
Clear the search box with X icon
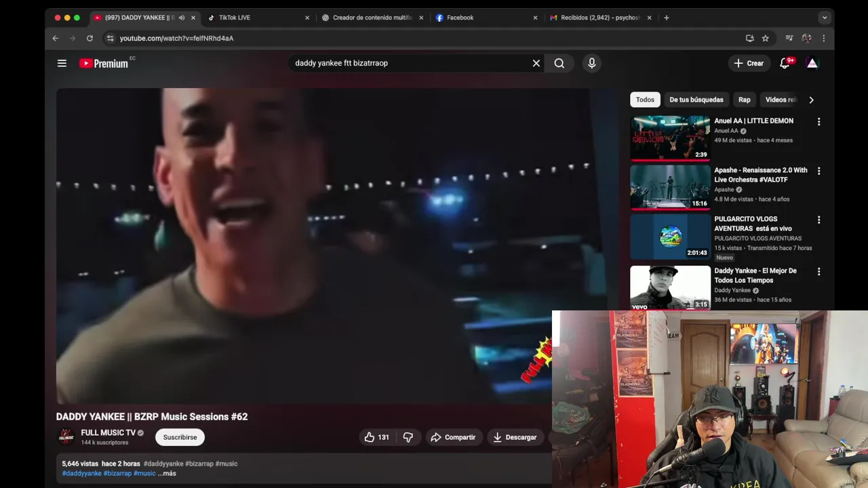point(536,63)
